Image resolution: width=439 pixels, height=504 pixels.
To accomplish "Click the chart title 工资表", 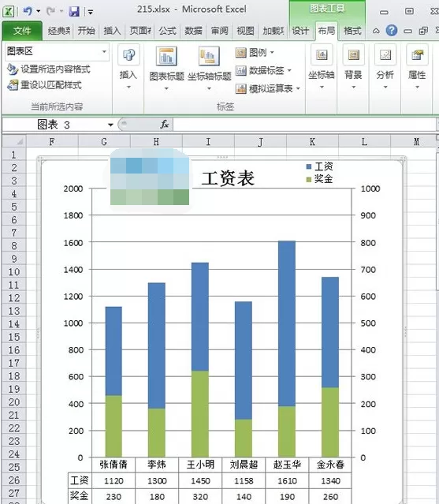I will (228, 178).
